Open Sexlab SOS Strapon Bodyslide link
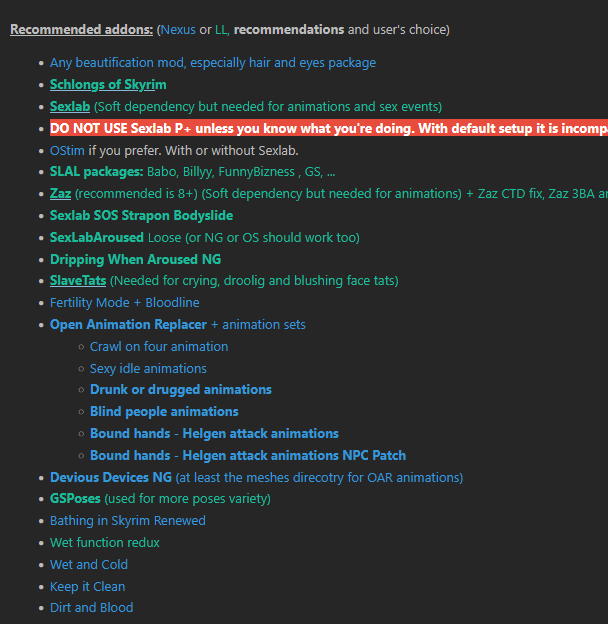 tap(141, 215)
